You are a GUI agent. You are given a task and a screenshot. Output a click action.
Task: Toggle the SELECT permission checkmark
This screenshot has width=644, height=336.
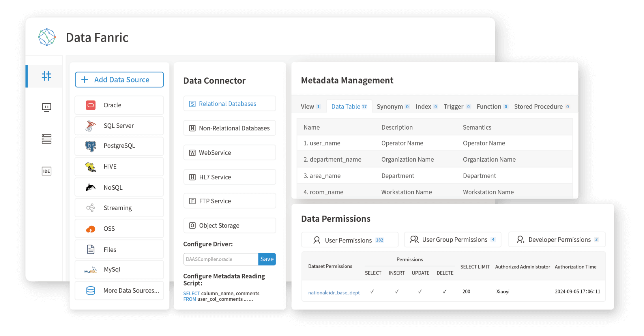[372, 292]
